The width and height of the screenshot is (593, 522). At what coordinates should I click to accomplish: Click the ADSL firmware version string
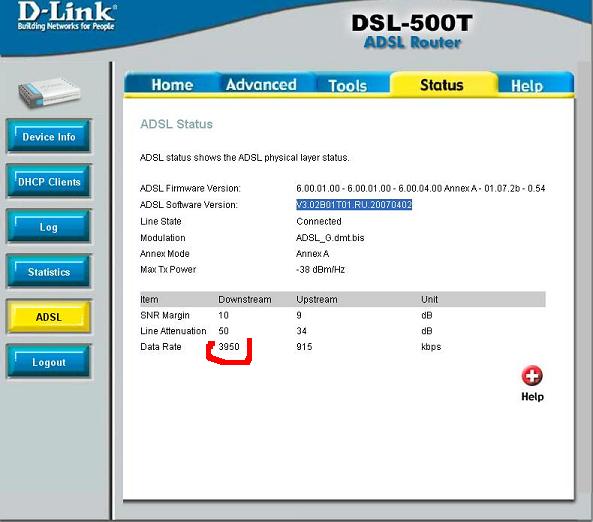[421, 188]
